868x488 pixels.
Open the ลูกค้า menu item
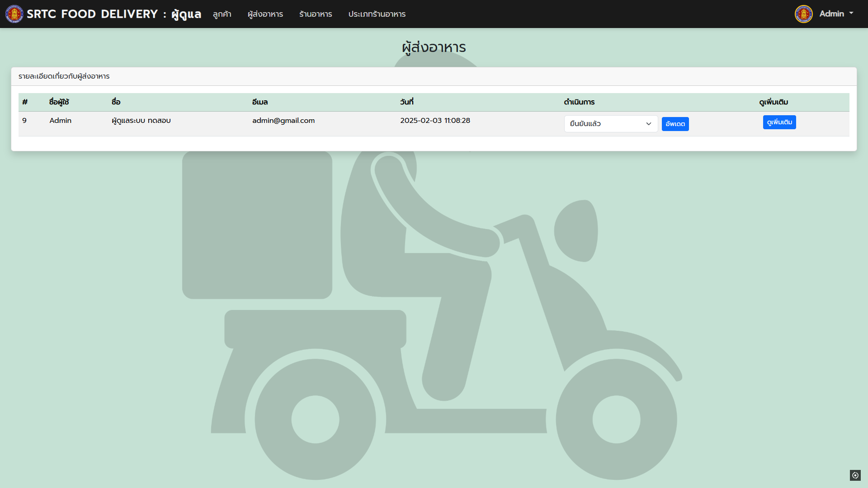(x=222, y=14)
